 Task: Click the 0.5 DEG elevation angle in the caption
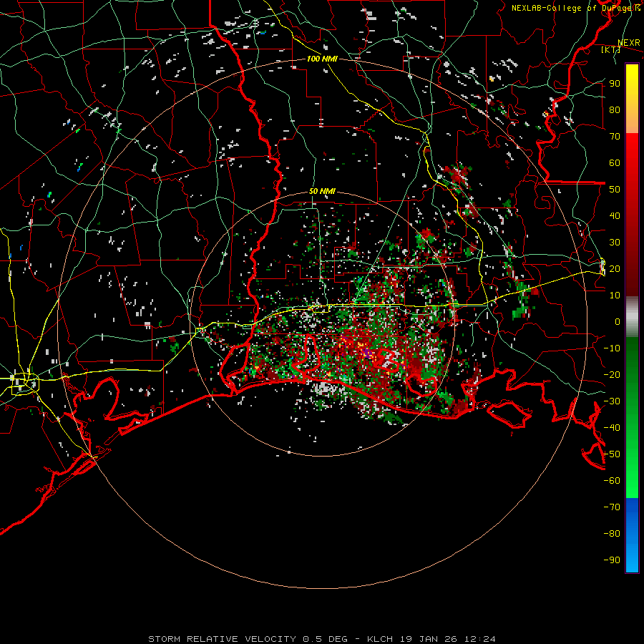click(x=325, y=639)
